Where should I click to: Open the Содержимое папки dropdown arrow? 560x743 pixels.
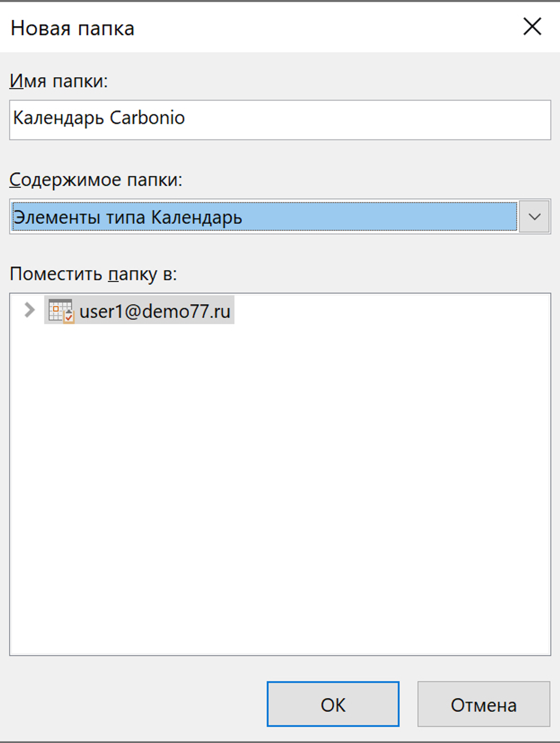534,217
